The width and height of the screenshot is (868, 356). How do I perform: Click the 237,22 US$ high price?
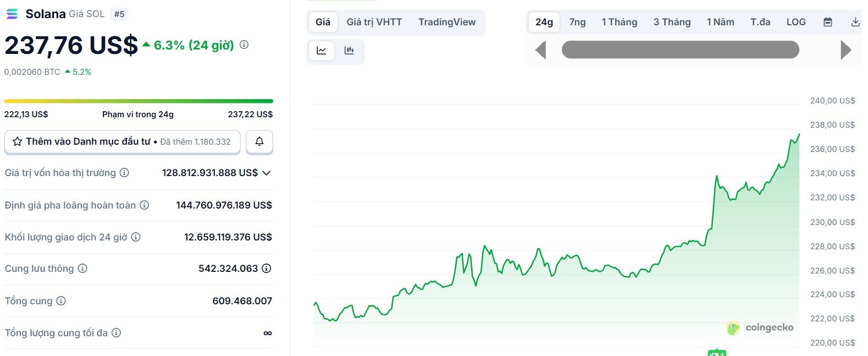(250, 114)
